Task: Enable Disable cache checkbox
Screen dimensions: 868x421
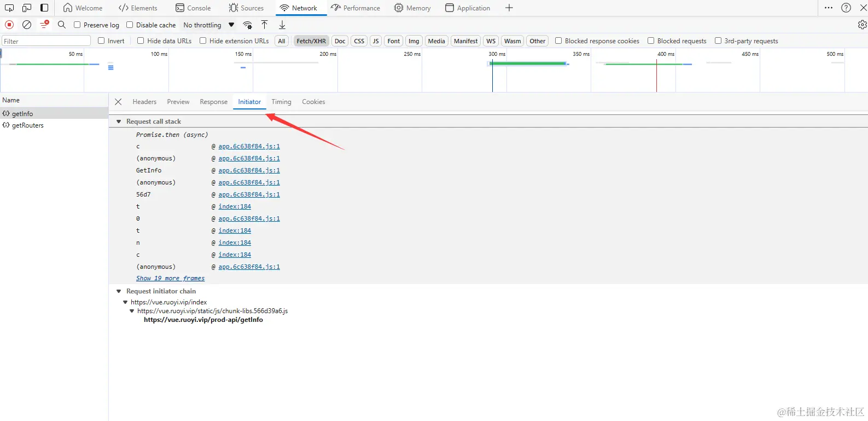Action: tap(130, 25)
